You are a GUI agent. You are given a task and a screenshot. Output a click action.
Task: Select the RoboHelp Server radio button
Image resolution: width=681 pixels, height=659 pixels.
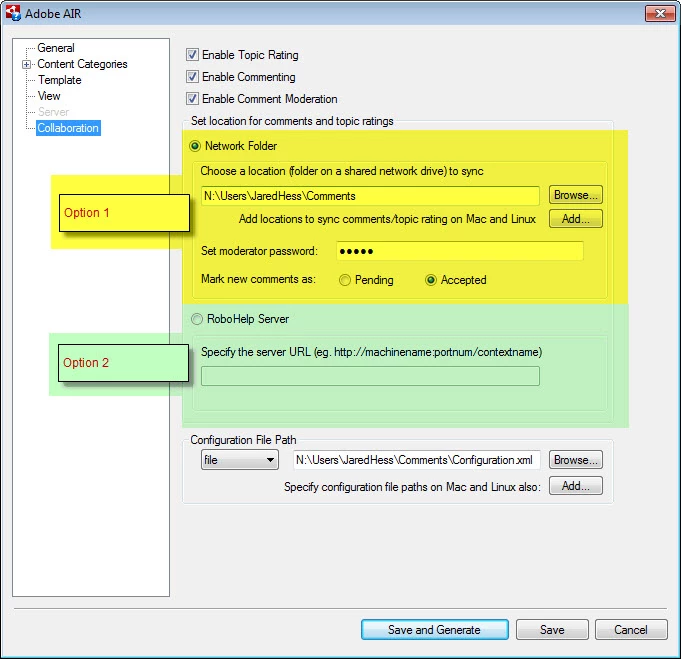(x=197, y=319)
